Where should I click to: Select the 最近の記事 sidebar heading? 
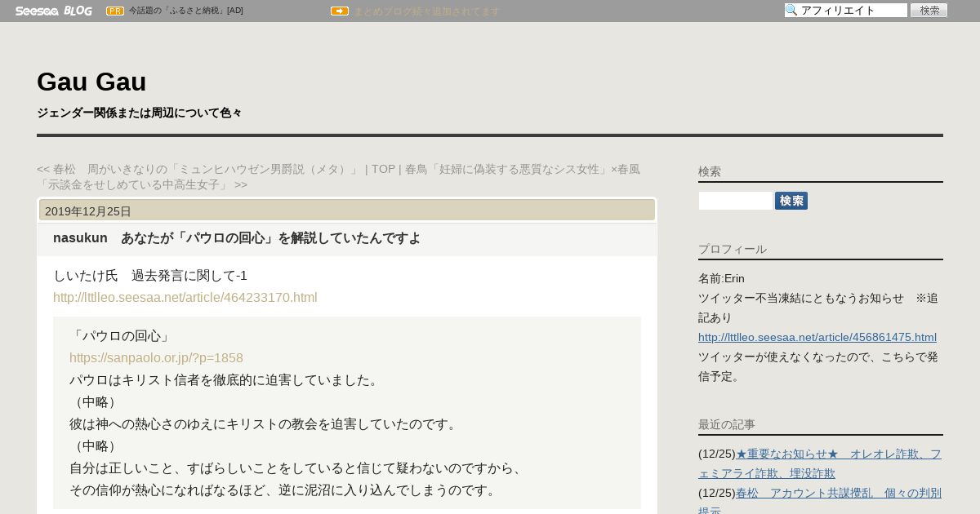pos(727,424)
